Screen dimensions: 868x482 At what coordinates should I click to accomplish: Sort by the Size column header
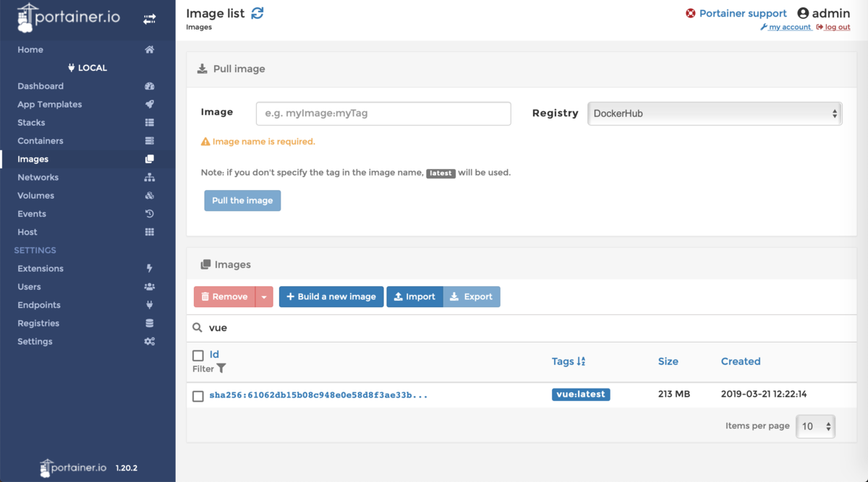pos(668,361)
